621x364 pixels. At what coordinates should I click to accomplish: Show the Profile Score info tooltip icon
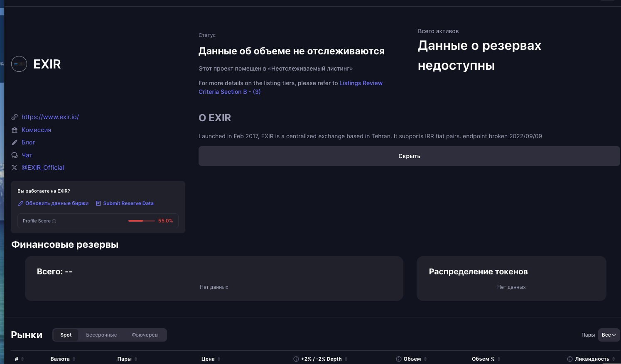54,221
